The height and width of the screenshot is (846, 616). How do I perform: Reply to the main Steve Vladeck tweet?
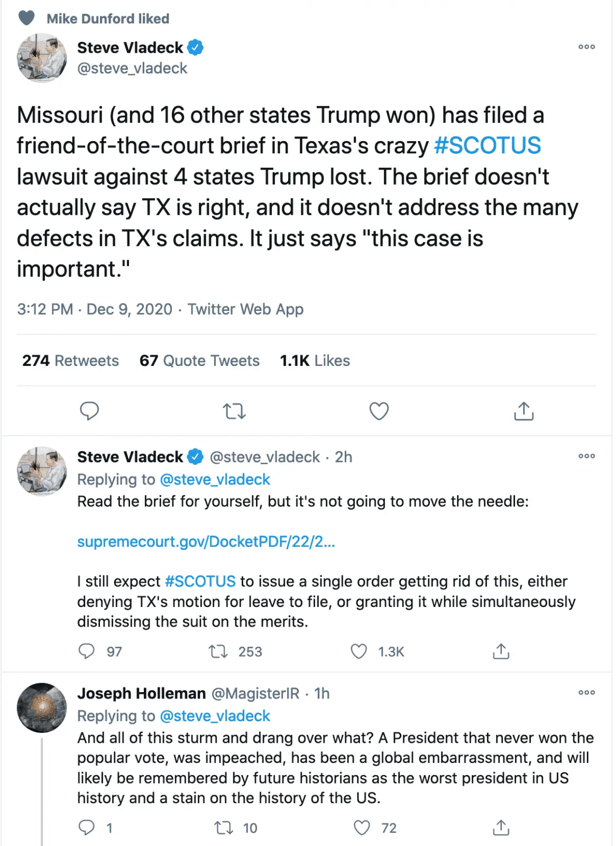pos(89,411)
